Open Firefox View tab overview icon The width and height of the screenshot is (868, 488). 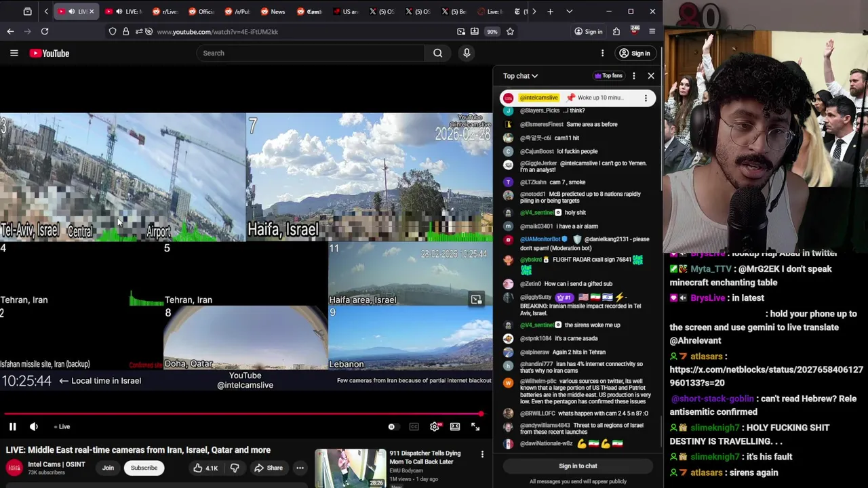click(x=27, y=12)
